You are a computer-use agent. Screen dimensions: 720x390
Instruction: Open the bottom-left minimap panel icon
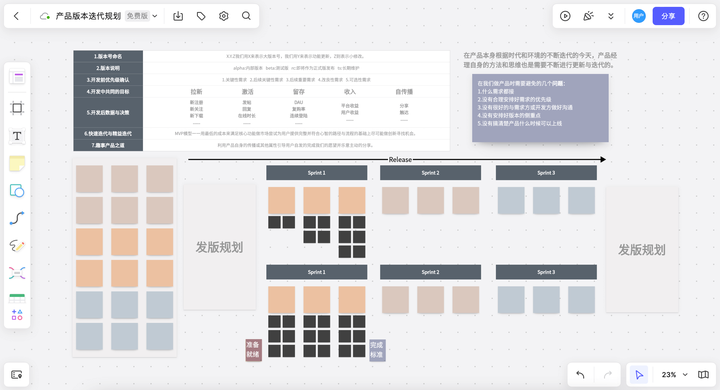[17, 375]
